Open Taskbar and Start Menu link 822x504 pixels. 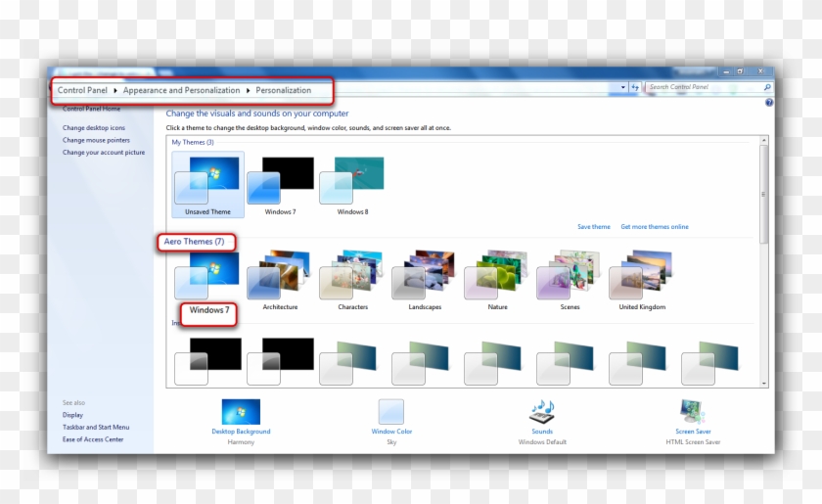[96, 428]
